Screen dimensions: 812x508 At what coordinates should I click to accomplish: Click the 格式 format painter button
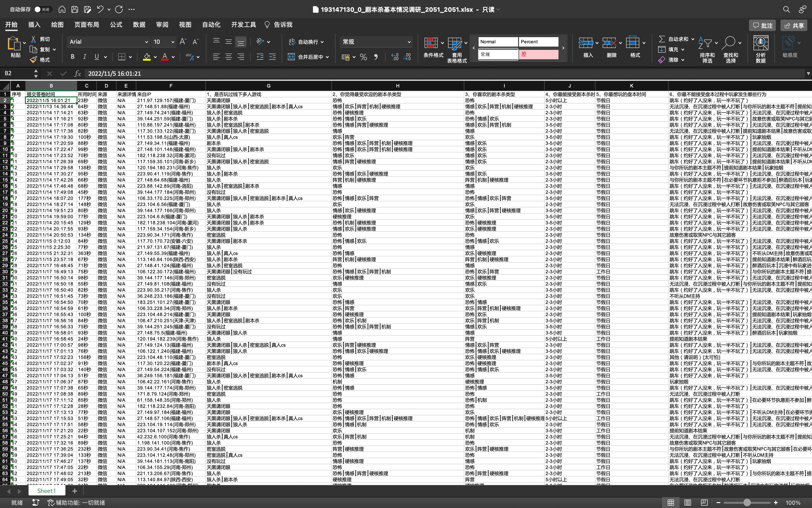pos(40,60)
